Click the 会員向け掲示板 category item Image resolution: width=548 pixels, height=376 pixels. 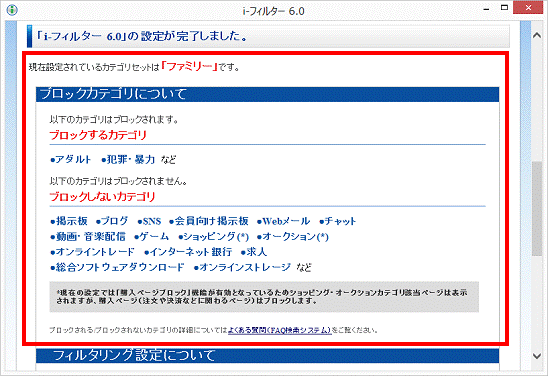[x=209, y=221]
